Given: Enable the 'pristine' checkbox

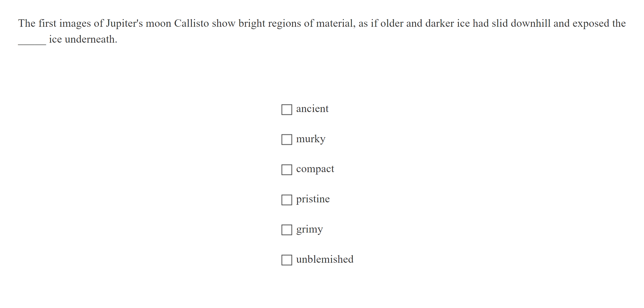Looking at the screenshot, I should (287, 200).
